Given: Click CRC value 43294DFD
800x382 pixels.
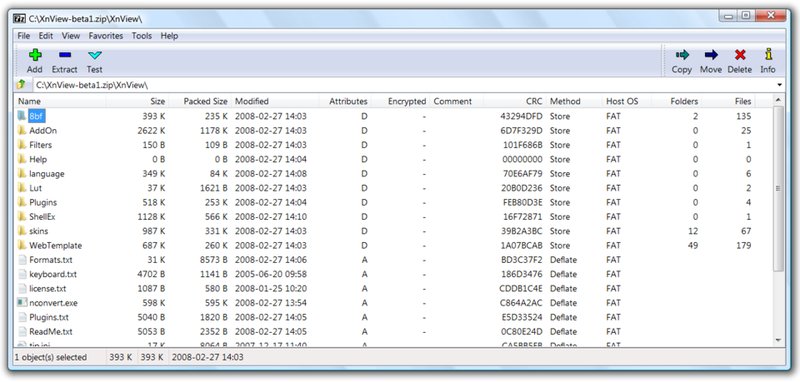Looking at the screenshot, I should click(x=522, y=116).
